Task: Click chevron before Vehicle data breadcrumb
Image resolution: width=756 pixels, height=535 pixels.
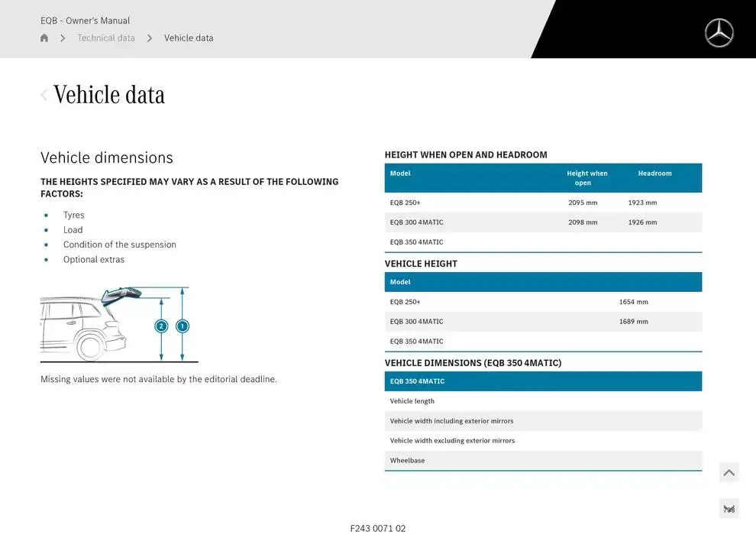Action: (x=150, y=38)
